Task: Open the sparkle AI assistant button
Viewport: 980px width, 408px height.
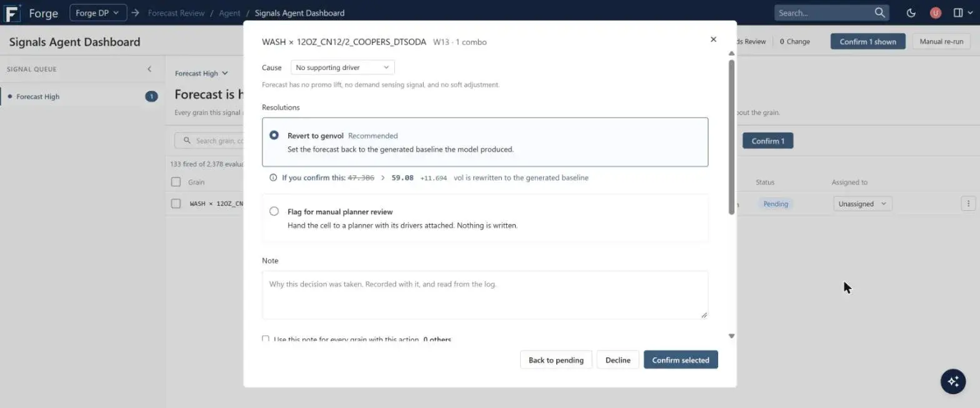Action: pos(953,381)
